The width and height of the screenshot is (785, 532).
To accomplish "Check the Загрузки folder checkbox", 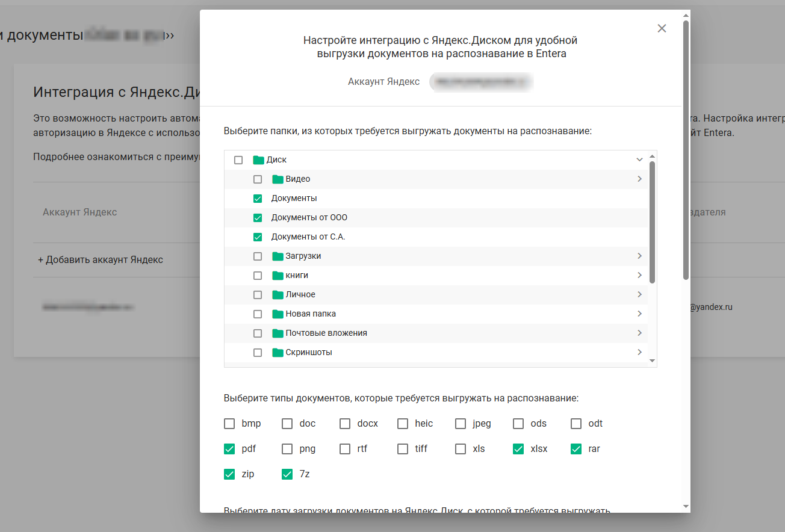I will pos(258,256).
